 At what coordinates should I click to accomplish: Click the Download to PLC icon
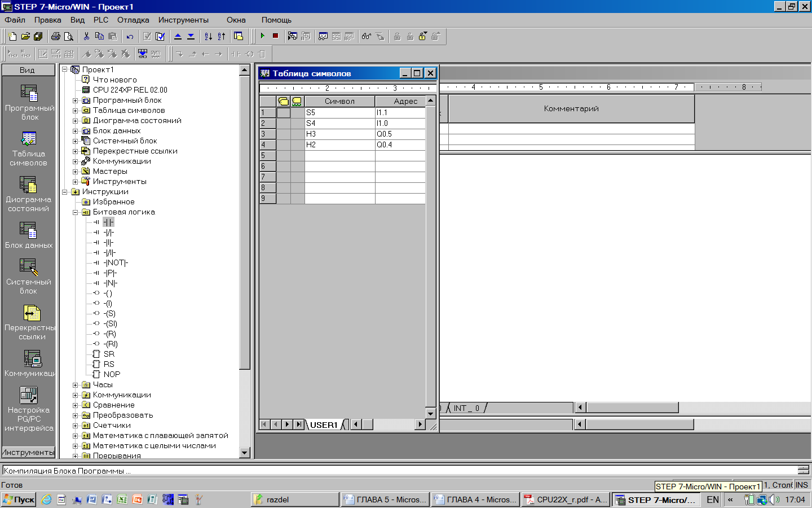tap(191, 36)
